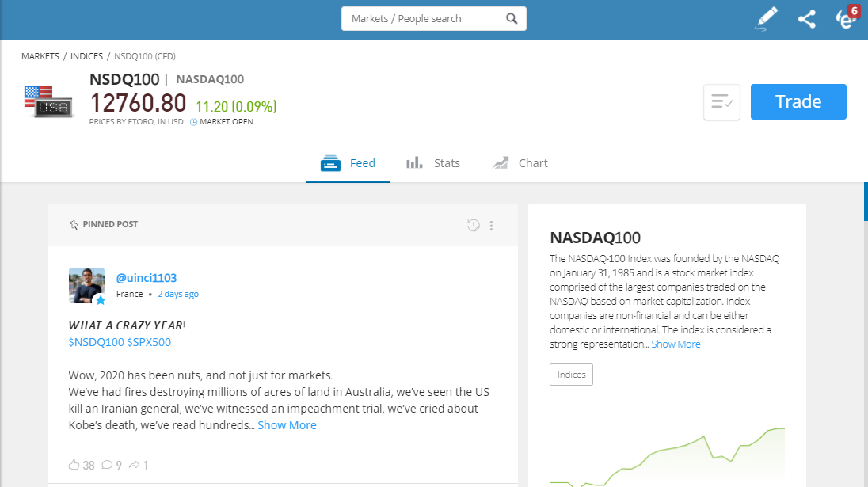
Task: Click the blue Trade button
Action: (x=798, y=102)
